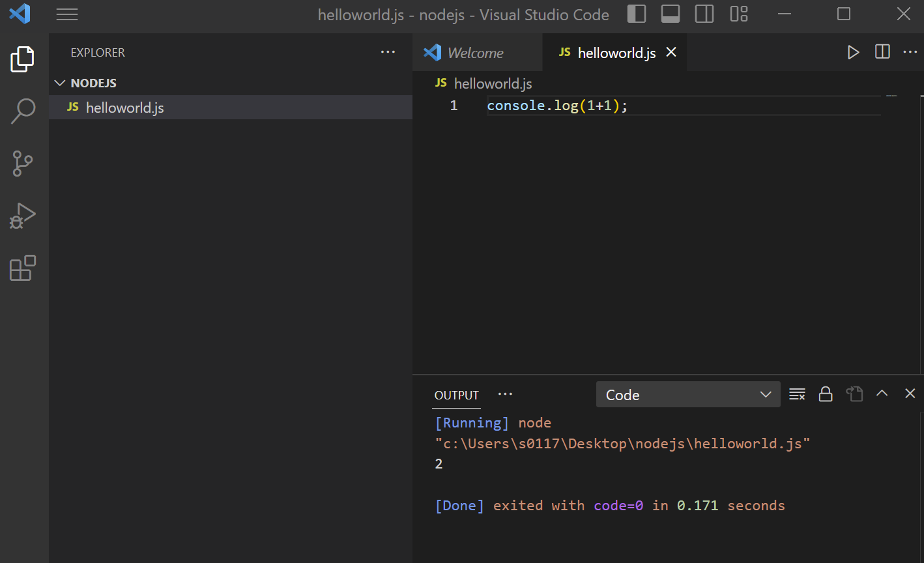The width and height of the screenshot is (924, 563).
Task: Close the helloworld.js tab
Action: tap(671, 52)
